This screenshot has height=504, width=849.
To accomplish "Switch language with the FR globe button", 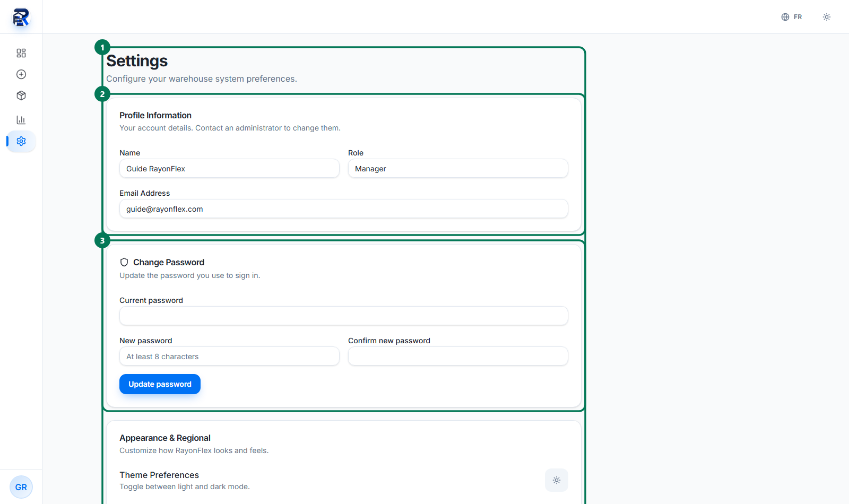I will [x=791, y=17].
